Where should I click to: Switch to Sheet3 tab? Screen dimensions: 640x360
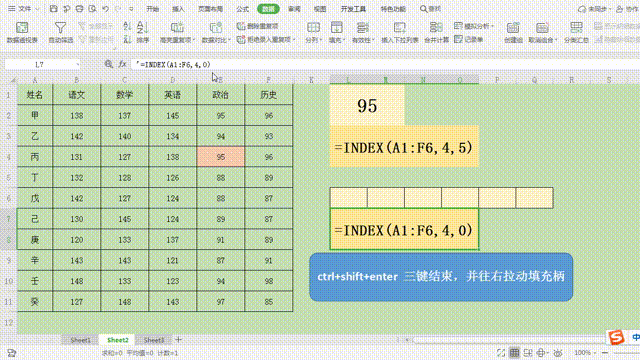pos(154,340)
